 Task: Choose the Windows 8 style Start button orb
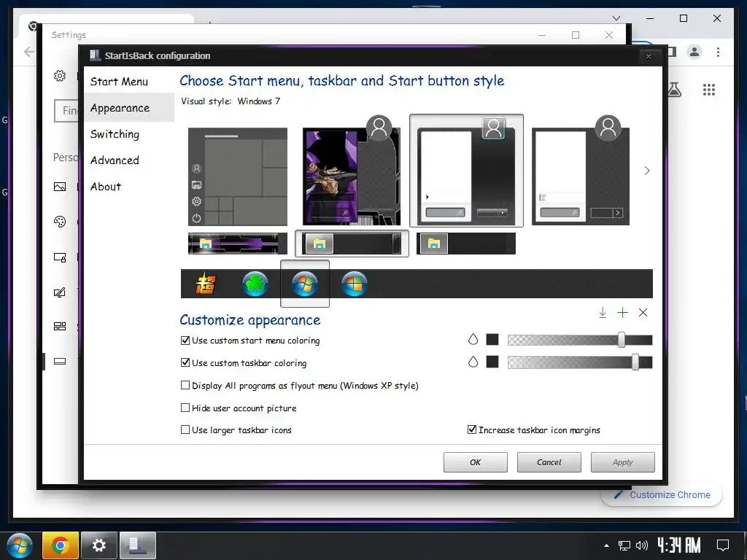pyautogui.click(x=355, y=284)
